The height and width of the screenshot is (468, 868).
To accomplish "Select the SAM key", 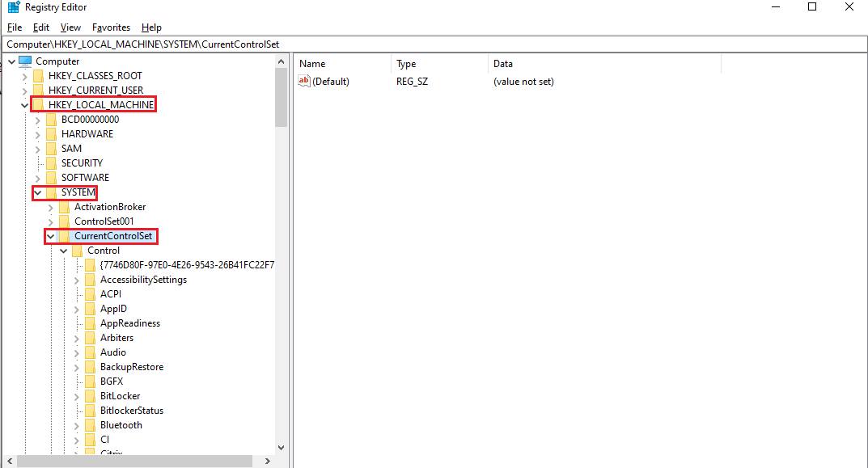I will [x=71, y=148].
